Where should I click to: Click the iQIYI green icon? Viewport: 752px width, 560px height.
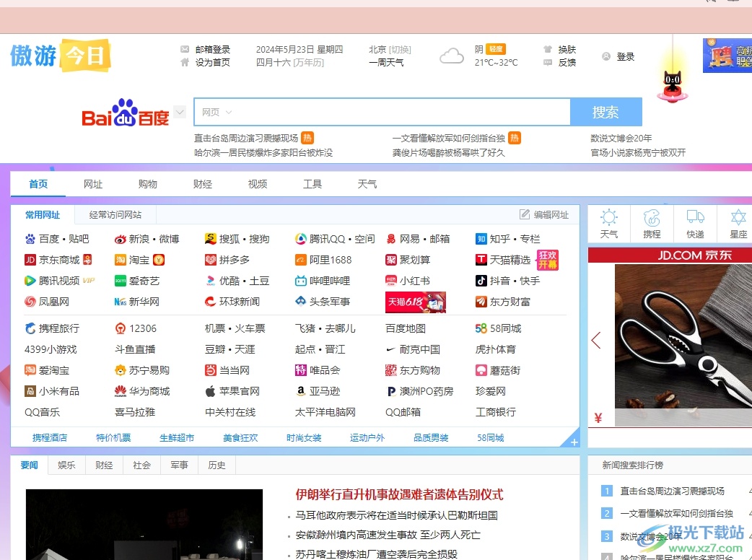click(x=121, y=281)
